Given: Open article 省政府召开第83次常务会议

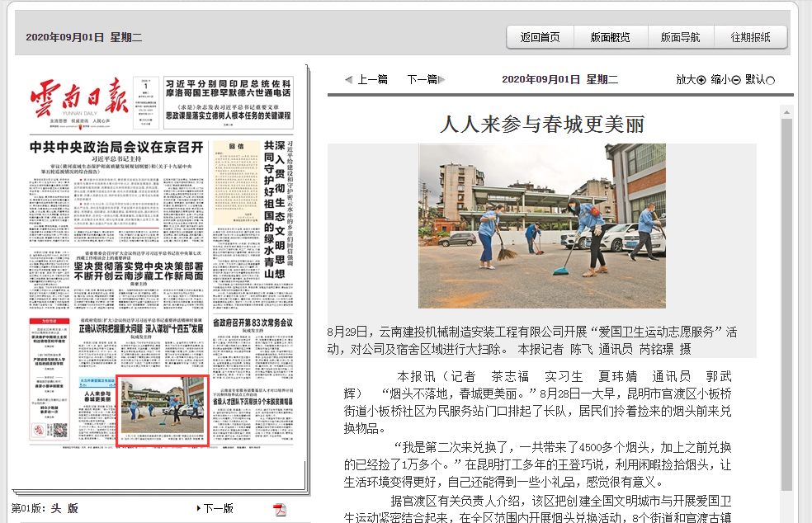Looking at the screenshot, I should [253, 323].
